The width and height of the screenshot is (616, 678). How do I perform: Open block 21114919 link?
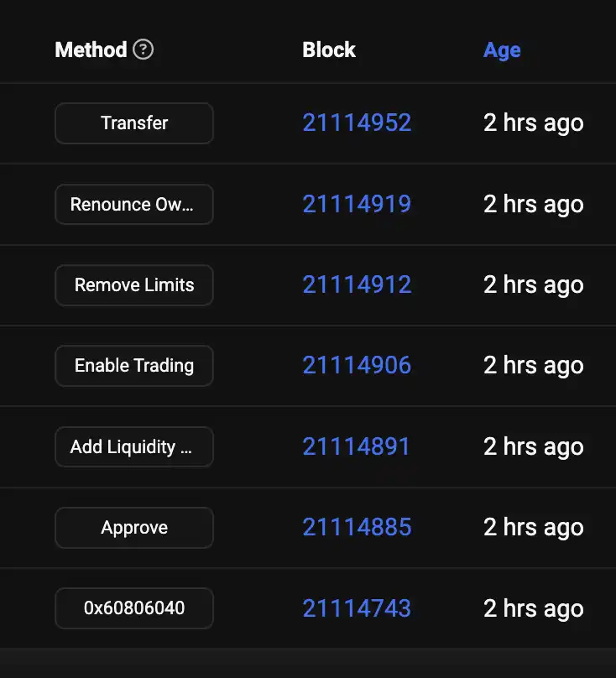357,205
